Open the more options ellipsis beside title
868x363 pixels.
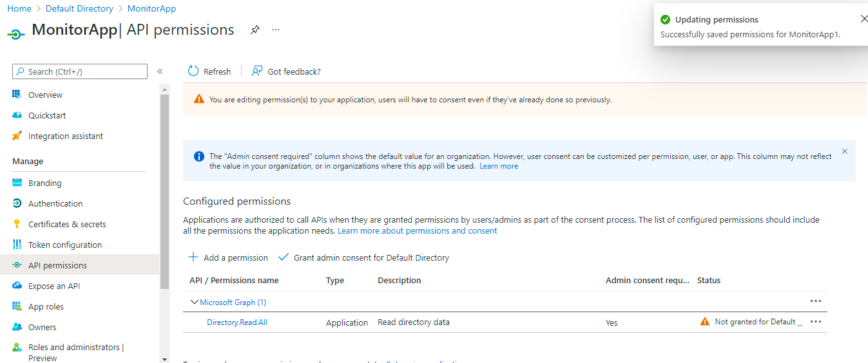(x=276, y=30)
